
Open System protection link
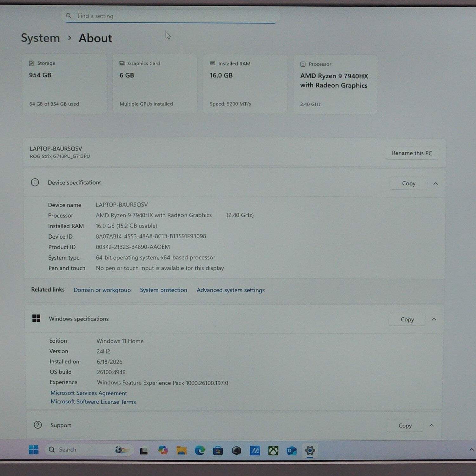(163, 290)
